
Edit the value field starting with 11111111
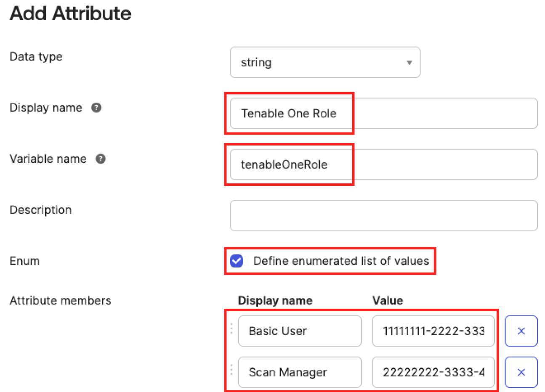point(433,331)
